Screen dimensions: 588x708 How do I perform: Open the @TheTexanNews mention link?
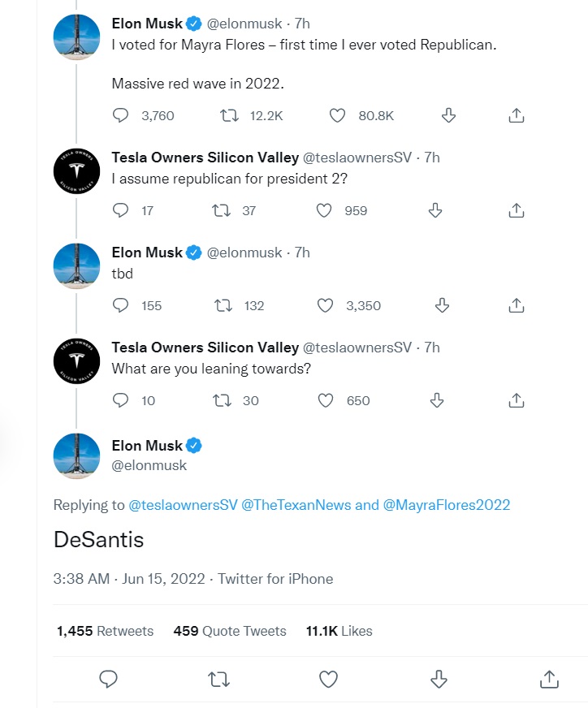[x=296, y=505]
